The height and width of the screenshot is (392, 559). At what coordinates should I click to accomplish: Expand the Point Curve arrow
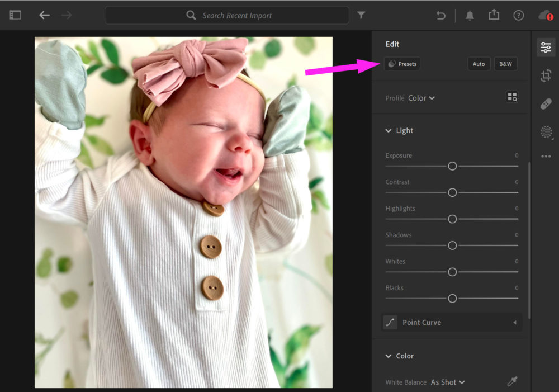click(x=515, y=323)
